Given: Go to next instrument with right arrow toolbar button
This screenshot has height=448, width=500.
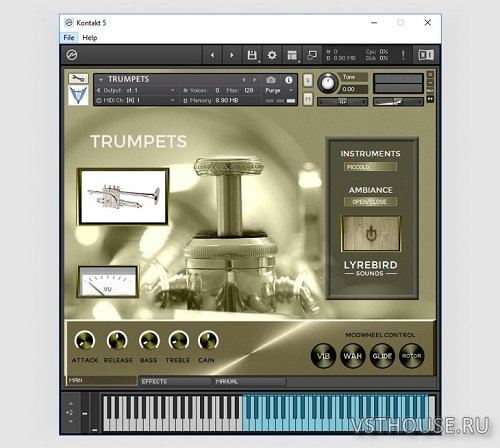Looking at the screenshot, I should point(232,55).
